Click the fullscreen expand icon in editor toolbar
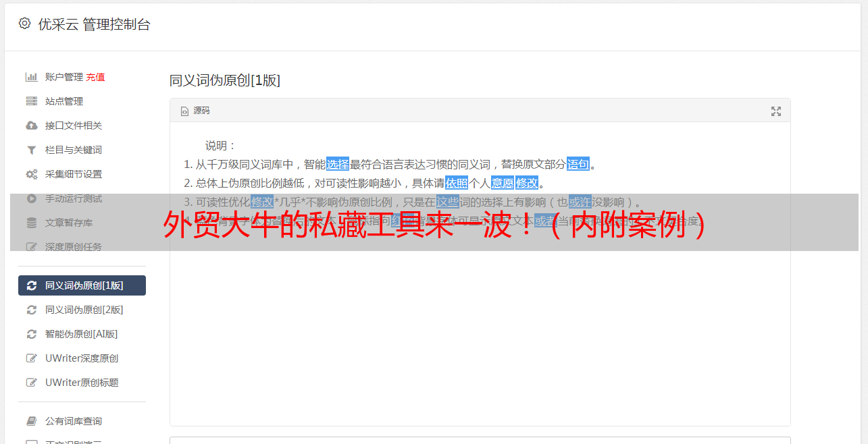868x444 pixels. 776,111
